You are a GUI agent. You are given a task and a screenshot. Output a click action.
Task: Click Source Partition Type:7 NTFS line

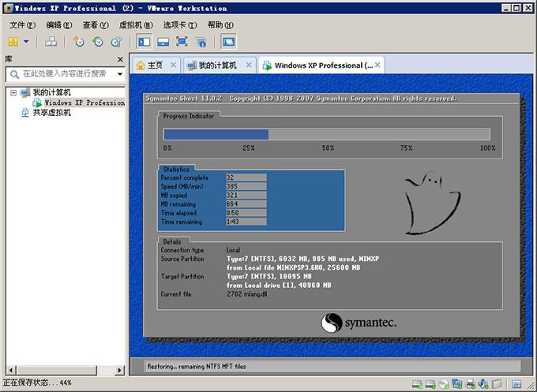tap(302, 259)
